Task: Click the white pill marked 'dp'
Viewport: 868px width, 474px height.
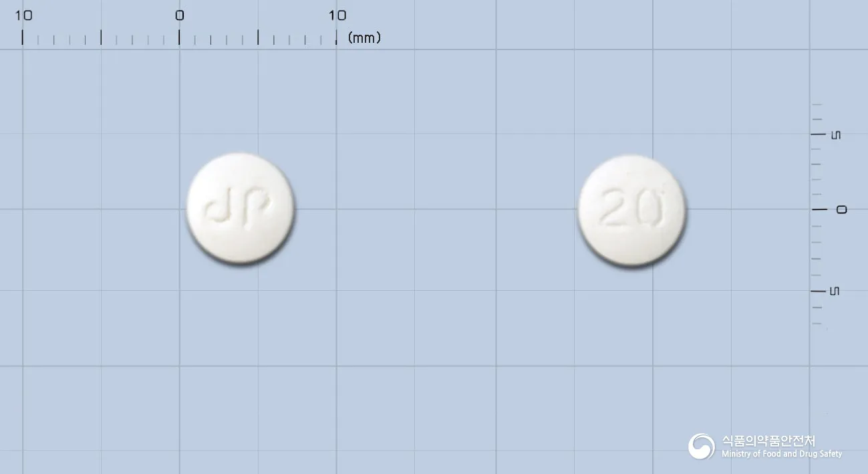Action: [241, 208]
